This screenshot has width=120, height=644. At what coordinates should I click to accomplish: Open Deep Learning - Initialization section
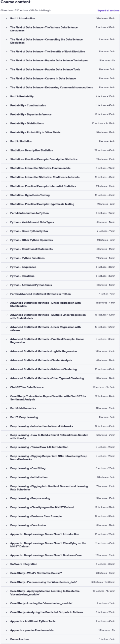[x=60, y=477]
